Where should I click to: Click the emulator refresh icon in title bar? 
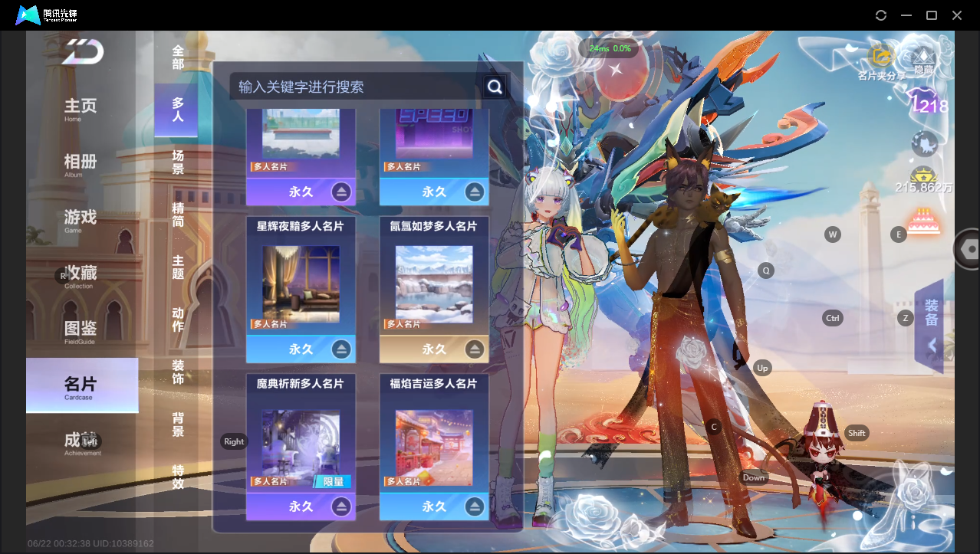[881, 15]
